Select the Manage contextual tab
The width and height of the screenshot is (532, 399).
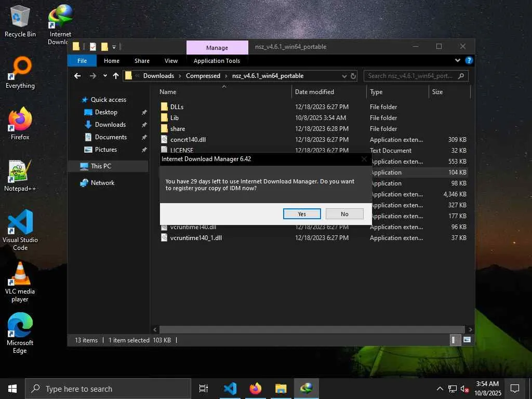point(217,47)
